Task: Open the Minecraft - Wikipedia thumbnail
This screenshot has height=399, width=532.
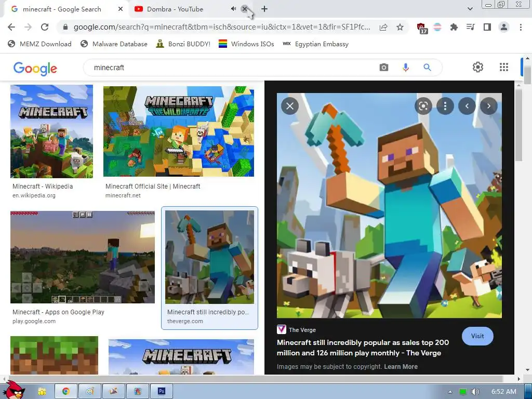Action: (51, 131)
